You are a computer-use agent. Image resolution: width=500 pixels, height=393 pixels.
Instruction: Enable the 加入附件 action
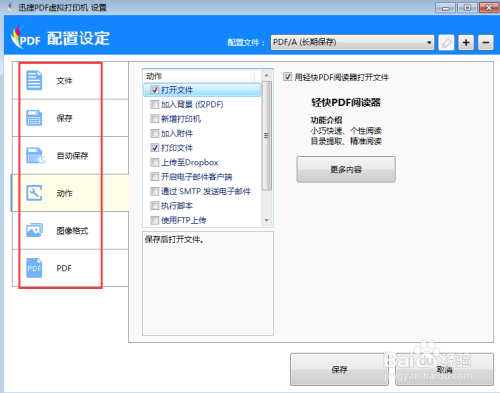[155, 133]
